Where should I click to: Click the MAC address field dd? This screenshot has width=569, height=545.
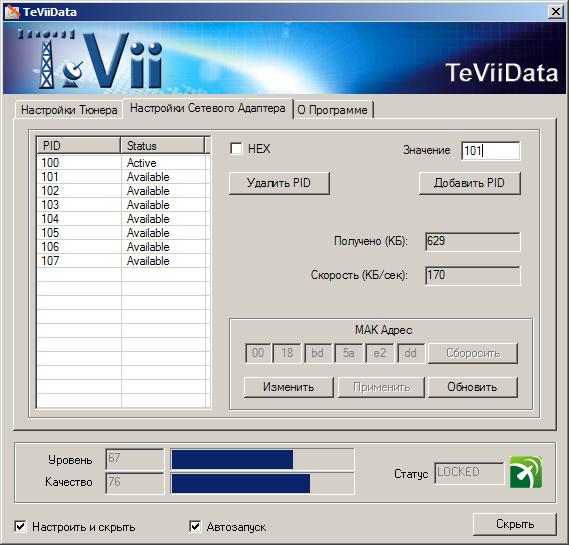411,353
